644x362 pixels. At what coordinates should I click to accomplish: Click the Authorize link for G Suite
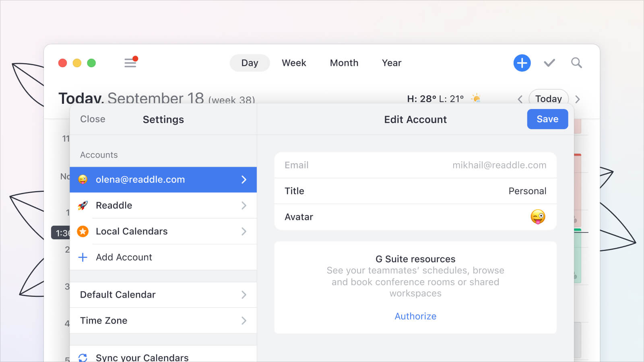pos(415,316)
